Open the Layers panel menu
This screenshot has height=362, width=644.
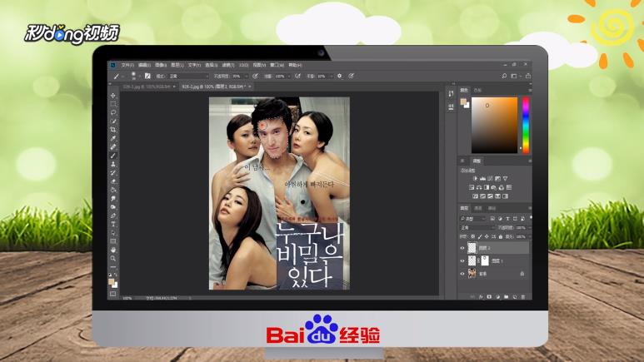click(530, 208)
